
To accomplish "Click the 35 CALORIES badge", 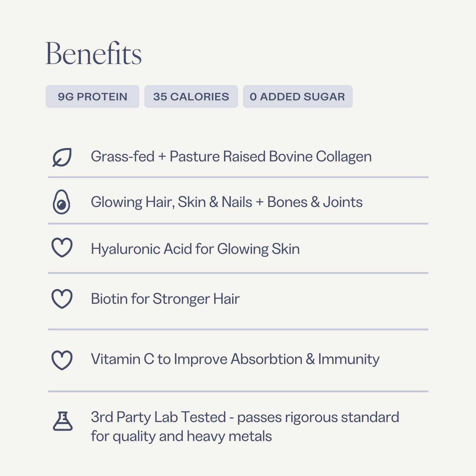I will tap(191, 97).
